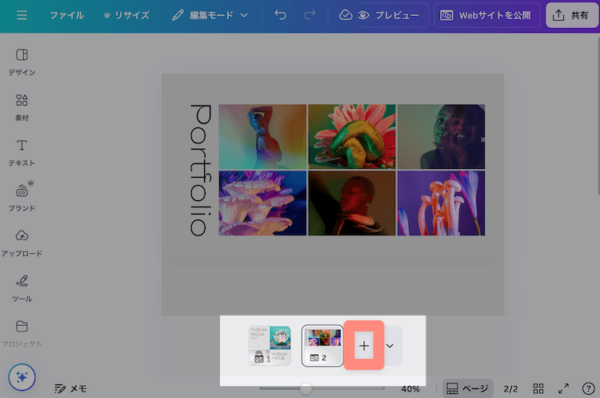The height and width of the screenshot is (398, 600).
Task: Expand the add-page options chevron
Action: pos(390,346)
